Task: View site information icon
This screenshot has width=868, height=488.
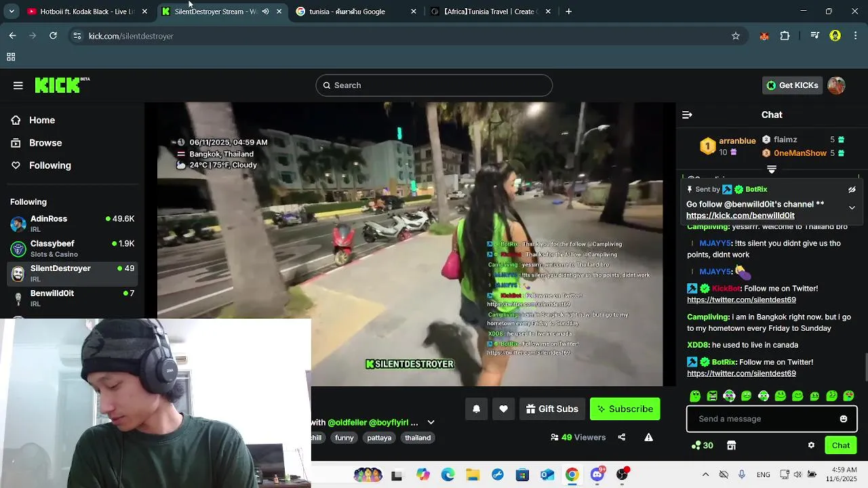Action: click(x=77, y=36)
